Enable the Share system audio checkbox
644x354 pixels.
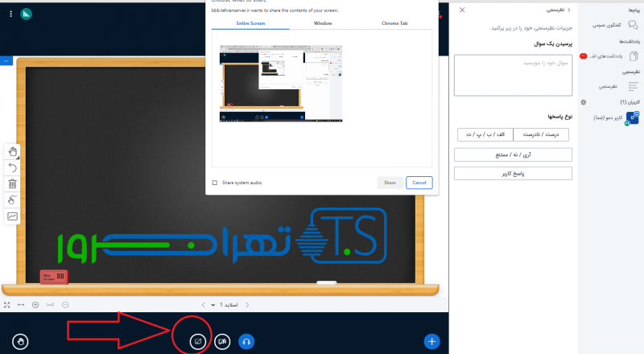[214, 183]
